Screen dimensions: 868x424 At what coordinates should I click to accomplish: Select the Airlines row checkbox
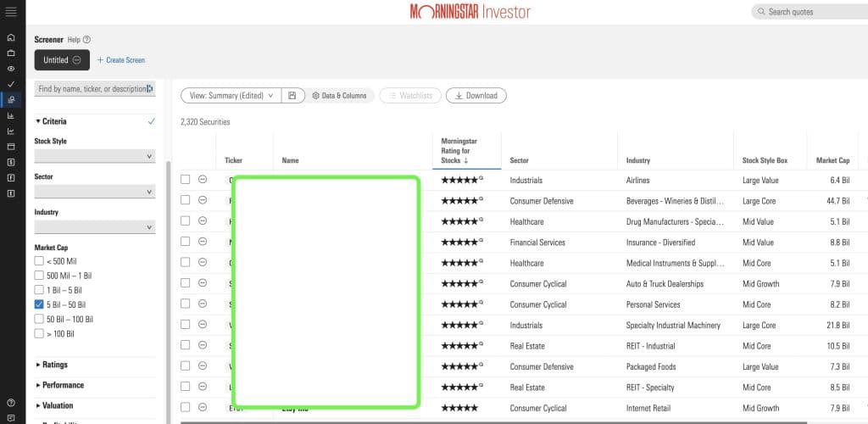pos(186,179)
